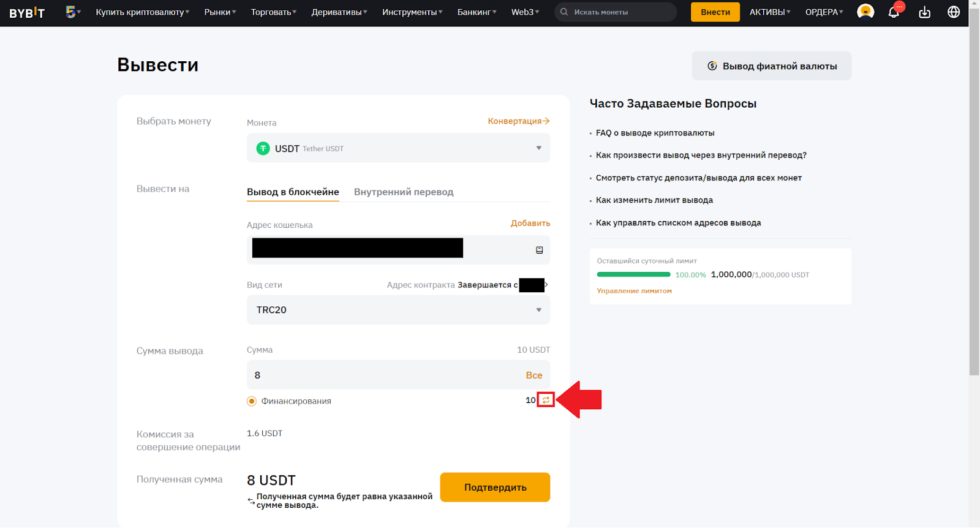Focus the wallet address input field
Viewport: 980px width, 528px height.
398,250
